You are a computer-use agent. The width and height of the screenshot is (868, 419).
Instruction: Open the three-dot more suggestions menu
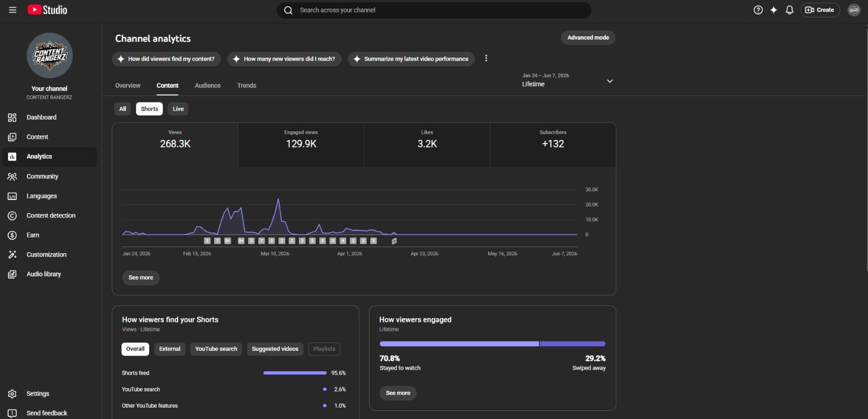[486, 59]
